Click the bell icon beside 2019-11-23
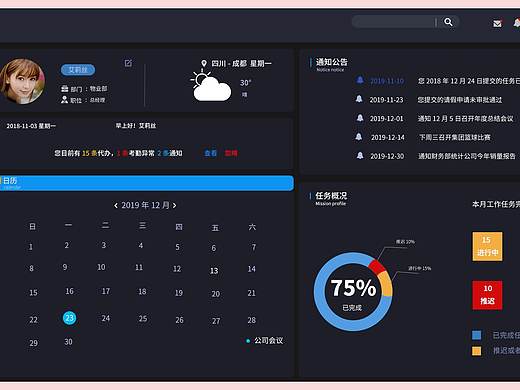 (359, 99)
